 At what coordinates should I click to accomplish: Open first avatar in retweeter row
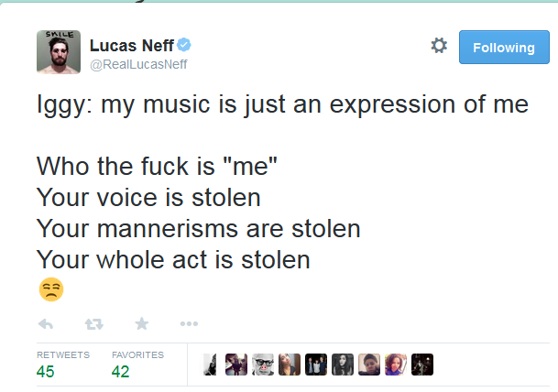pyautogui.click(x=210, y=365)
